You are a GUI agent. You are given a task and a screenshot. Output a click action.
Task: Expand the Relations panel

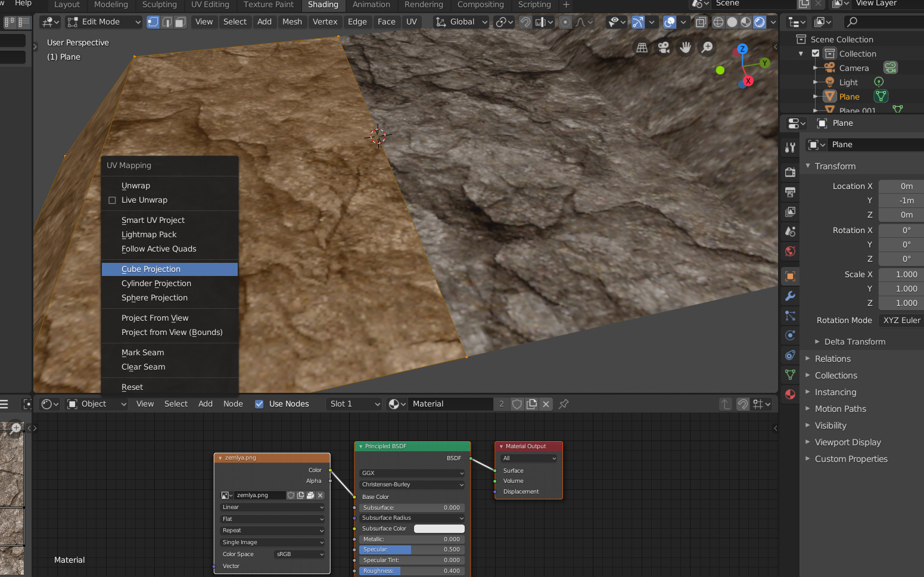coord(832,359)
